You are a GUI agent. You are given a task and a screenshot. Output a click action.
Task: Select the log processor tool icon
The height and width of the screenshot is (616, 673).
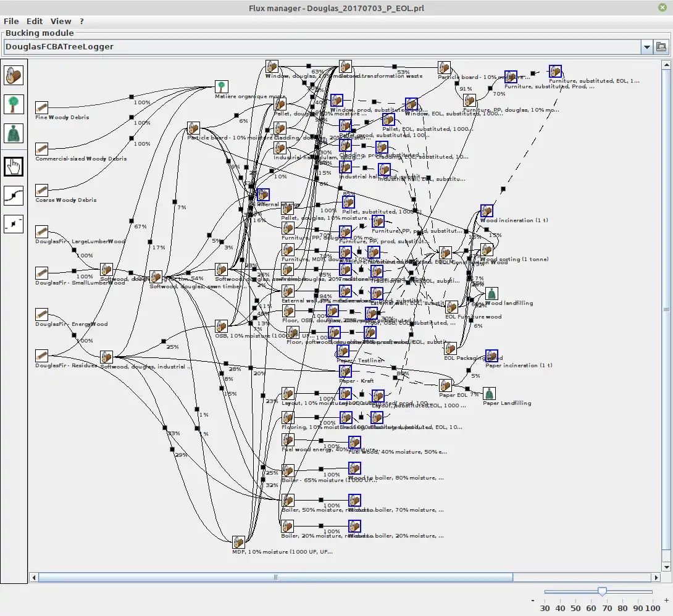tap(14, 75)
